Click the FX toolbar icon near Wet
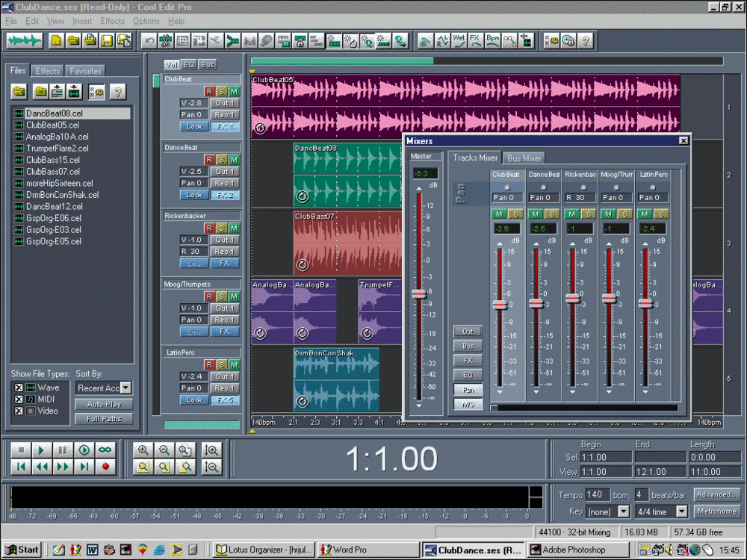747x560 pixels. (476, 40)
